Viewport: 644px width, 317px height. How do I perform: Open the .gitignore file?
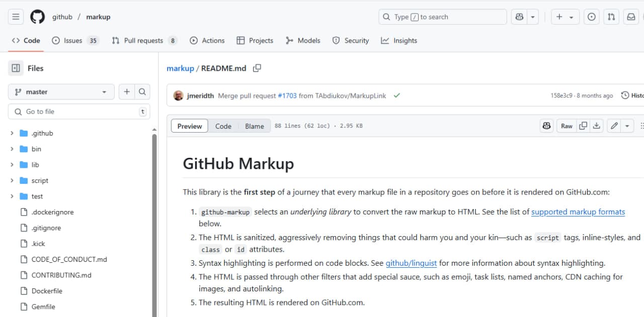coord(46,228)
